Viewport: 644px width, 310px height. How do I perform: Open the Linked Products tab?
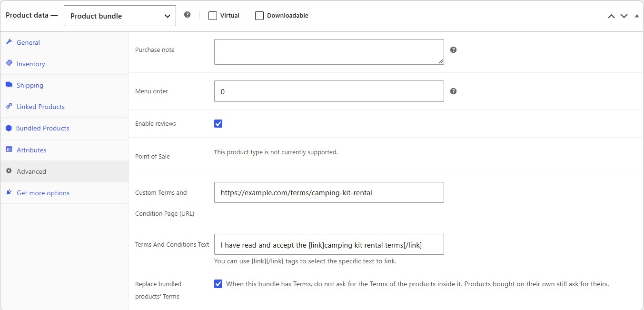[64, 107]
